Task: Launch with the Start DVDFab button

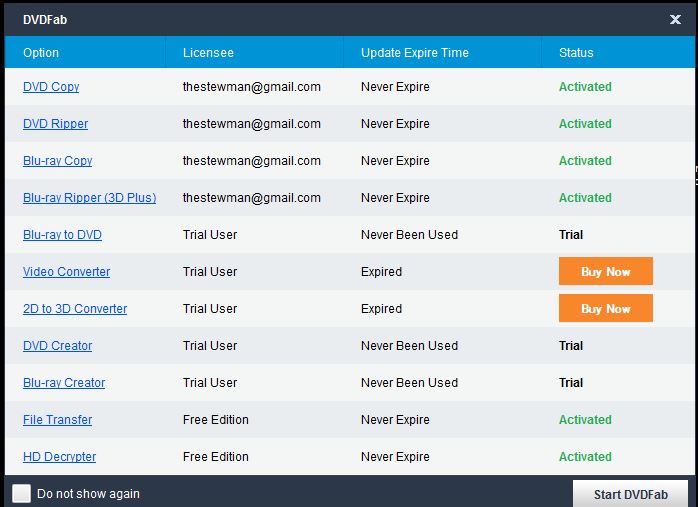Action: pyautogui.click(x=630, y=494)
